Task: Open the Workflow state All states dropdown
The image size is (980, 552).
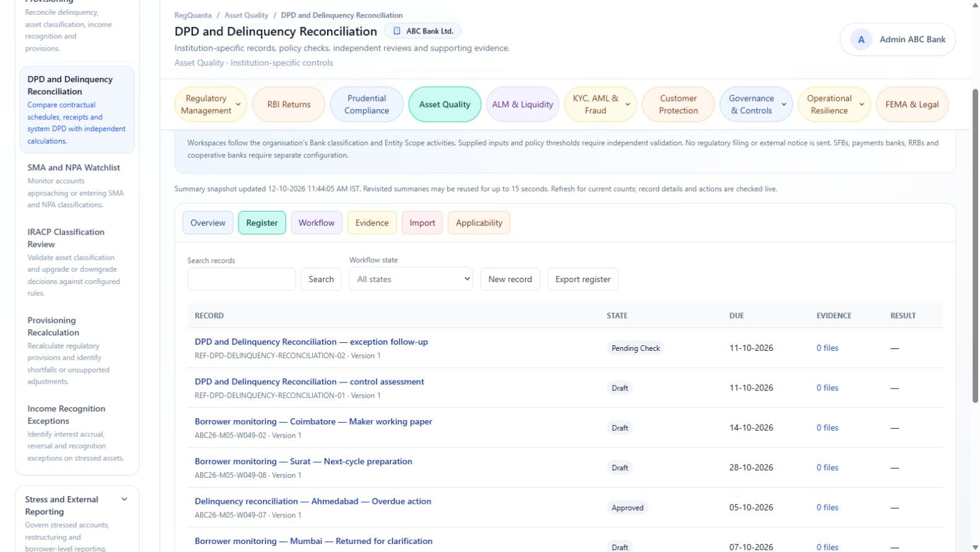Action: 411,279
